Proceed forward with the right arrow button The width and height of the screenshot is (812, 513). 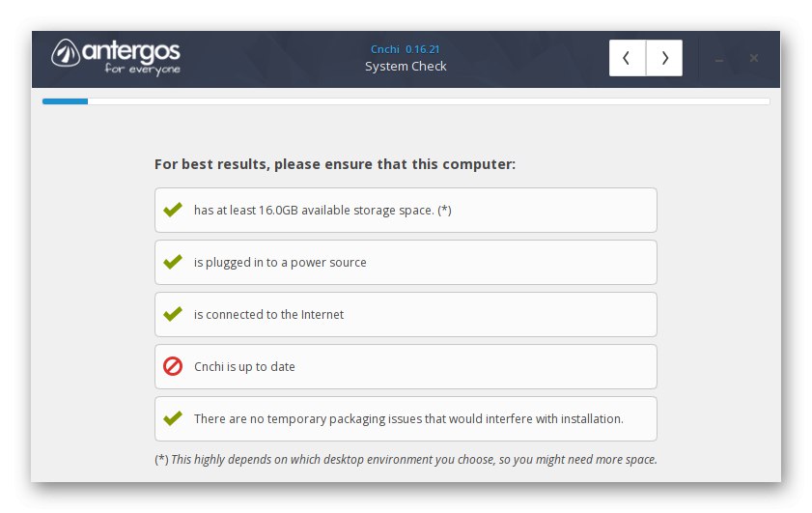(664, 58)
